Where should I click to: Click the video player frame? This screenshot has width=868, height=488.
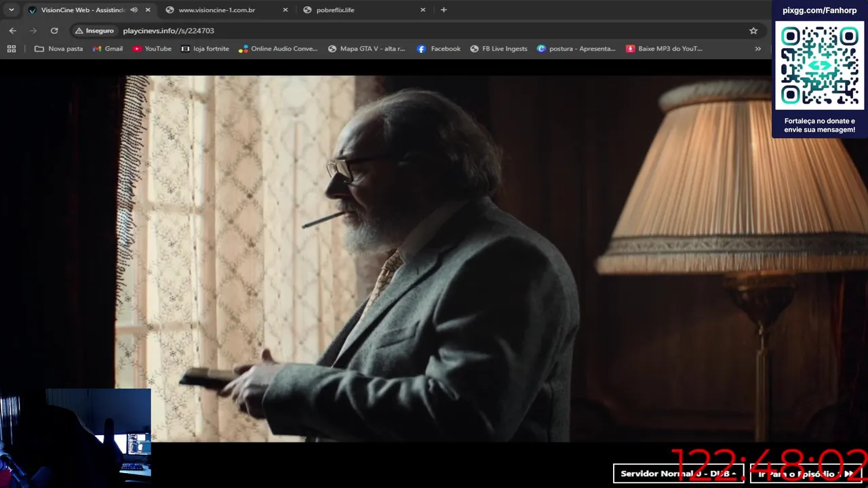tap(434, 259)
